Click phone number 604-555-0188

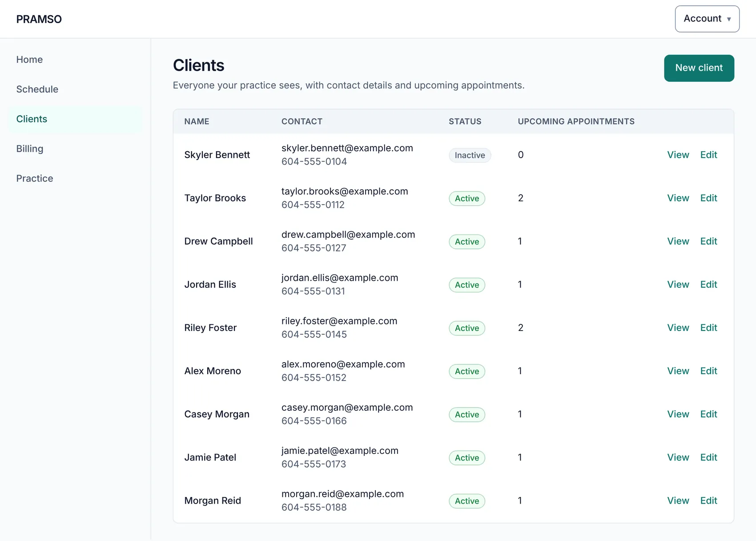(314, 507)
